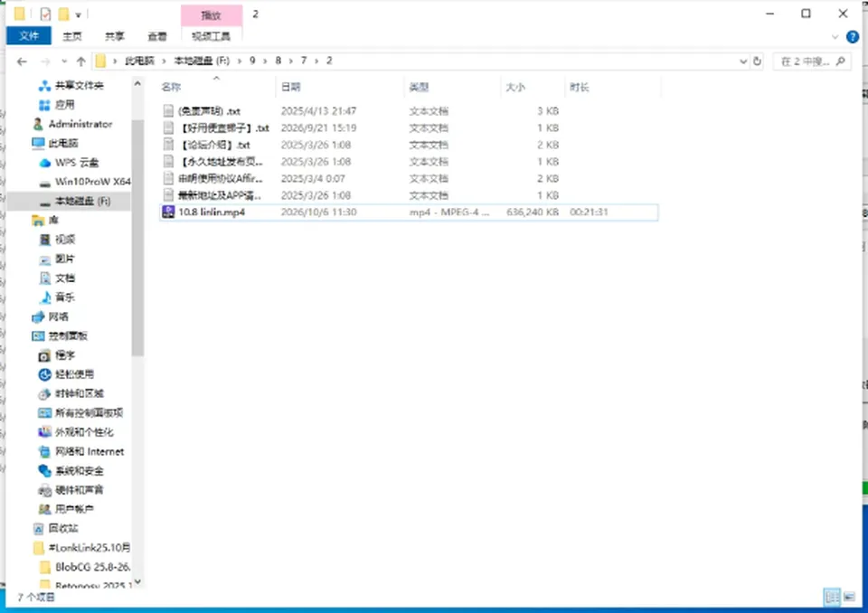
Task: Select Win10ProW X64 drive in the sidebar
Action: (92, 182)
